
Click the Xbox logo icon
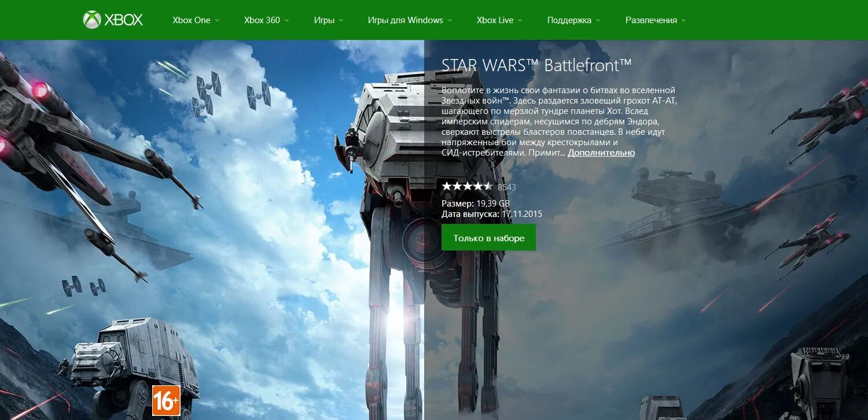113,20
